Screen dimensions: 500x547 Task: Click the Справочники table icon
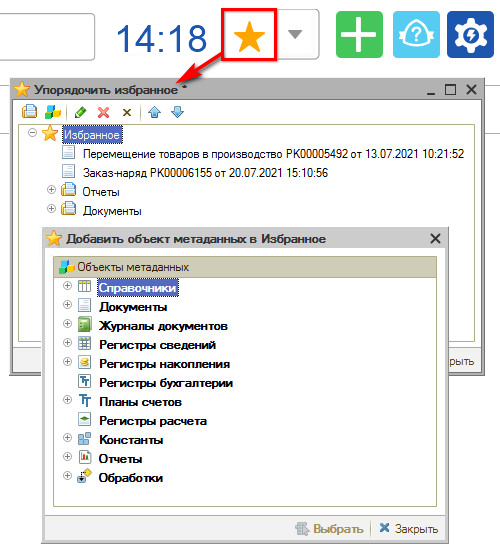pos(84,286)
